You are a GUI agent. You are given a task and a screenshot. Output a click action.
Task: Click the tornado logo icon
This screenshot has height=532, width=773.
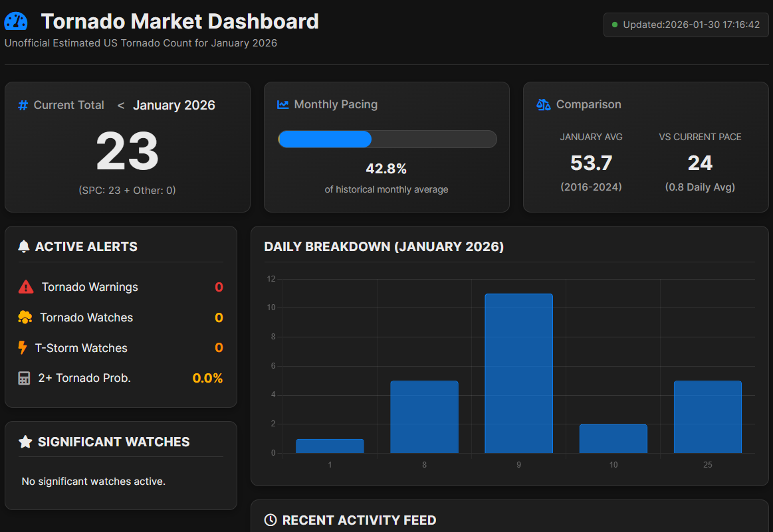(x=15, y=21)
